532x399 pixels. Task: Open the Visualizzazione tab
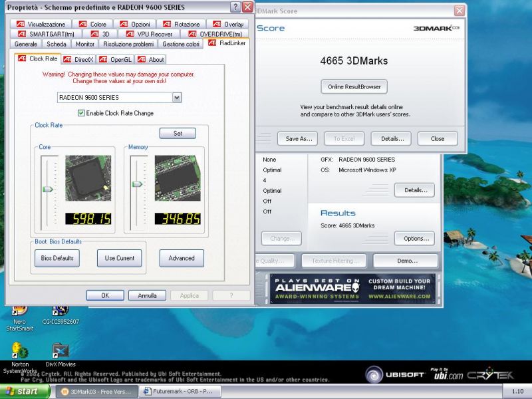(41, 24)
